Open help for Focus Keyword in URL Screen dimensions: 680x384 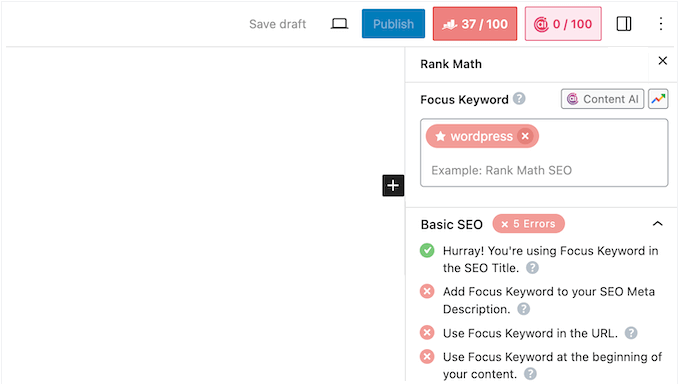point(631,333)
